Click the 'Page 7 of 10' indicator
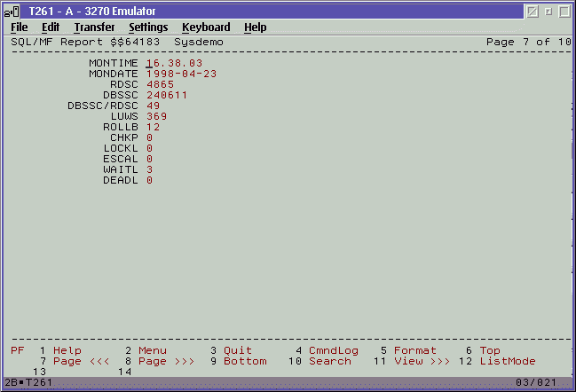This screenshot has width=576, height=392. (x=529, y=42)
